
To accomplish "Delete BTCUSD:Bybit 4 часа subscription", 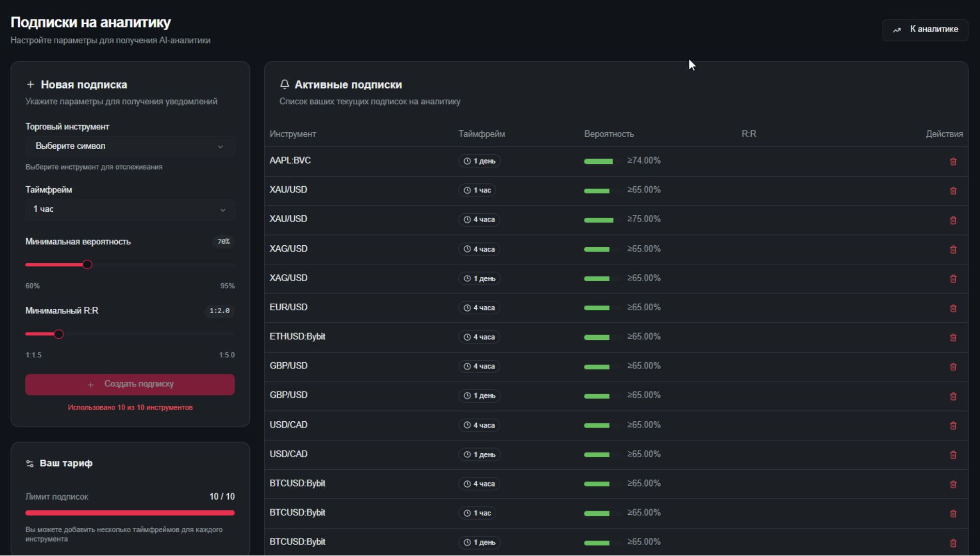I will point(953,484).
